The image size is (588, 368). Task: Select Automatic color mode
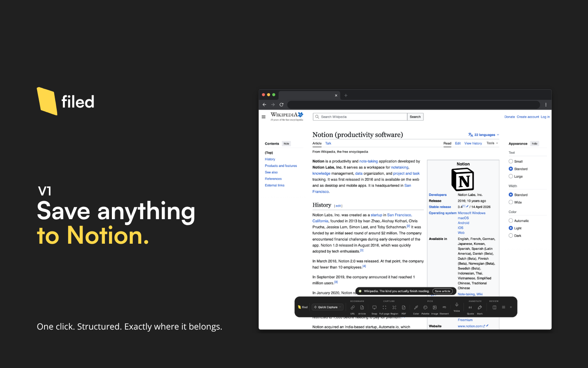(511, 221)
